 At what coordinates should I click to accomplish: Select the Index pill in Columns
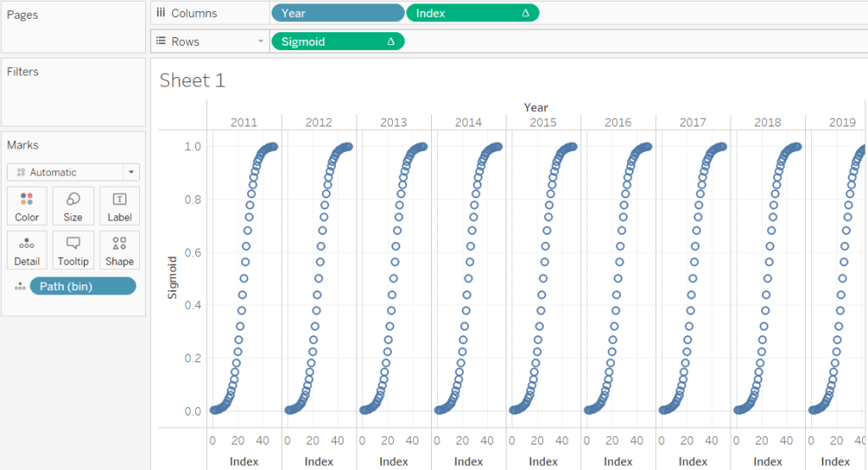tap(472, 14)
